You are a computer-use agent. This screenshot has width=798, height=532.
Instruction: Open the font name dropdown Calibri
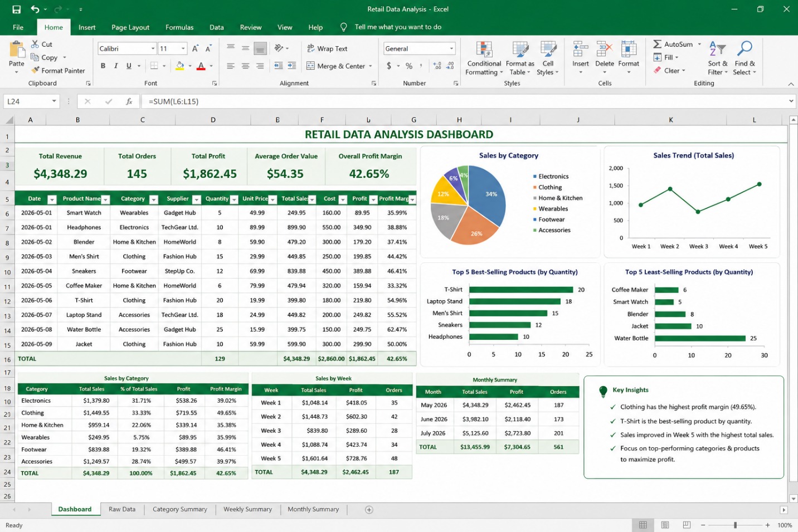(x=153, y=48)
